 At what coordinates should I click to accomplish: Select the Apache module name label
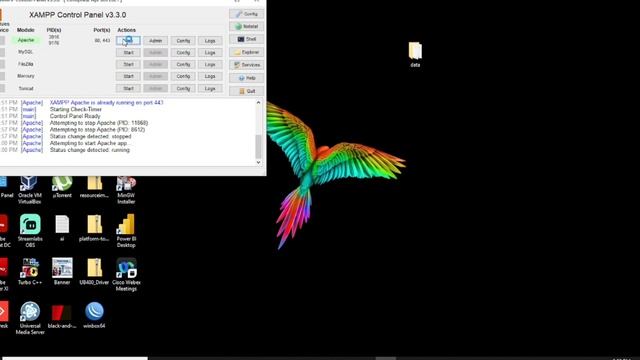coord(26,40)
